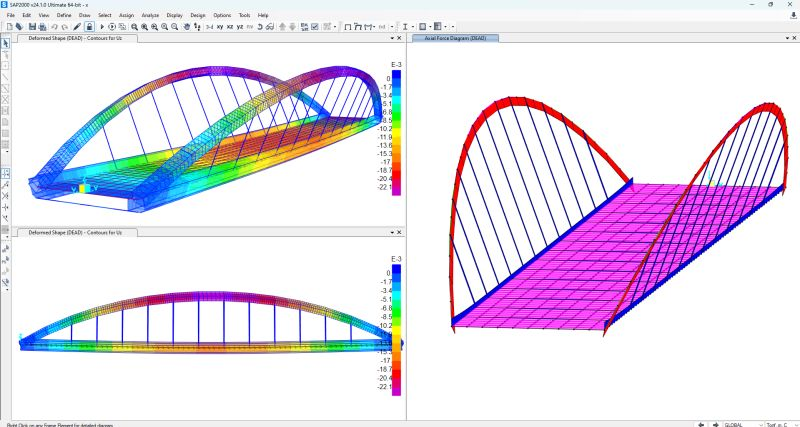Screen dimensions: 800x427
Task: Select the draw braces X tool in sidebar
Action: click(6, 99)
